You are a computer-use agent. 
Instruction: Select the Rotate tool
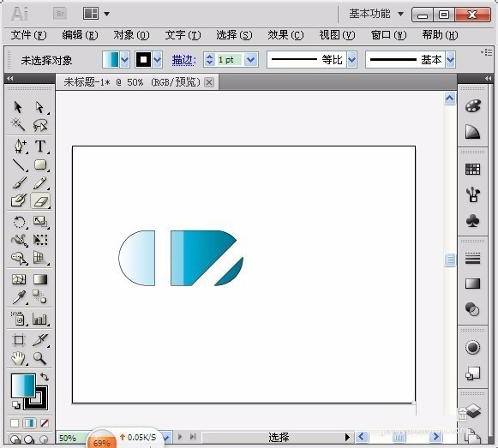pyautogui.click(x=19, y=222)
